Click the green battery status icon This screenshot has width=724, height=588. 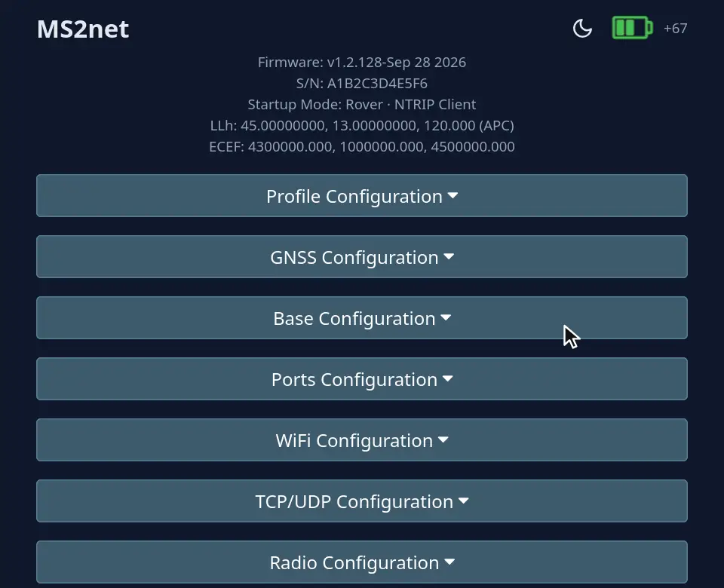632,28
